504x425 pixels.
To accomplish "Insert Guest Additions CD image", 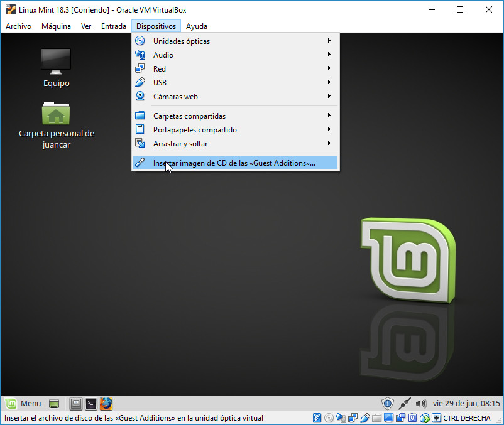I will point(235,163).
